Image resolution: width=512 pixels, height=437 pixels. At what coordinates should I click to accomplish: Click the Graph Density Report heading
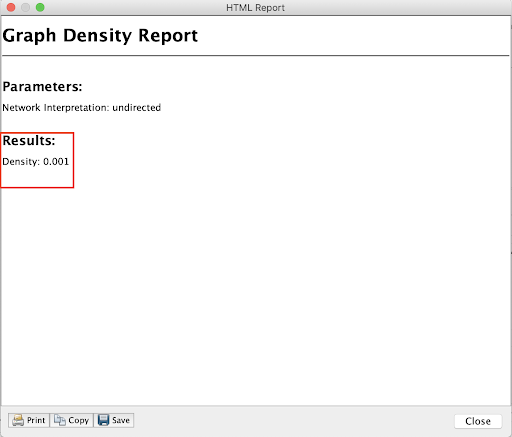point(100,36)
